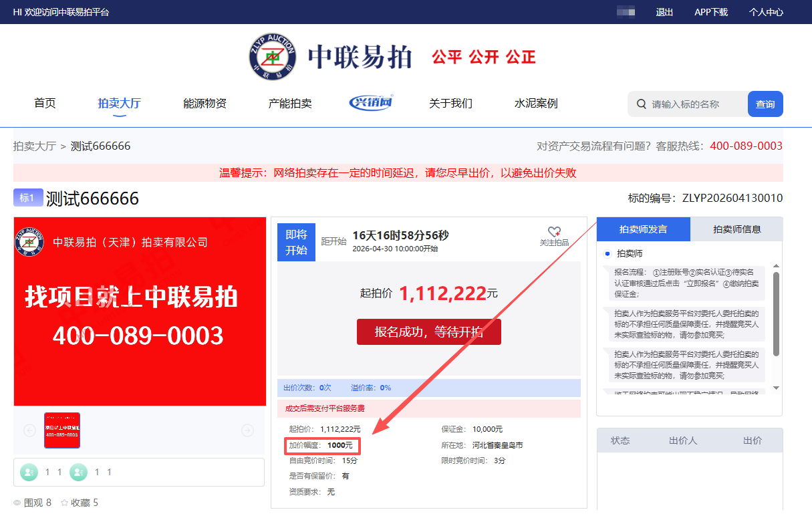812x522 pixels.
Task: Click the auctioneer messages scrollbar thumb
Action: coord(776,314)
